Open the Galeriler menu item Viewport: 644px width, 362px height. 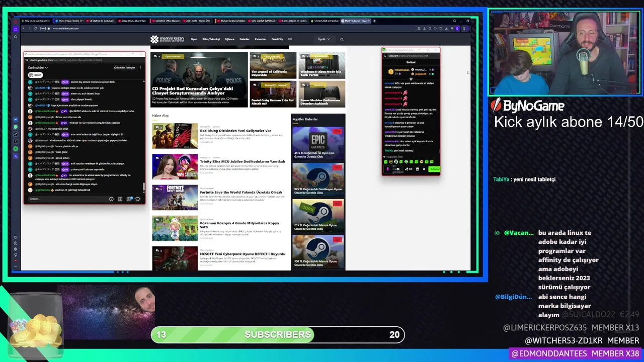[245, 39]
